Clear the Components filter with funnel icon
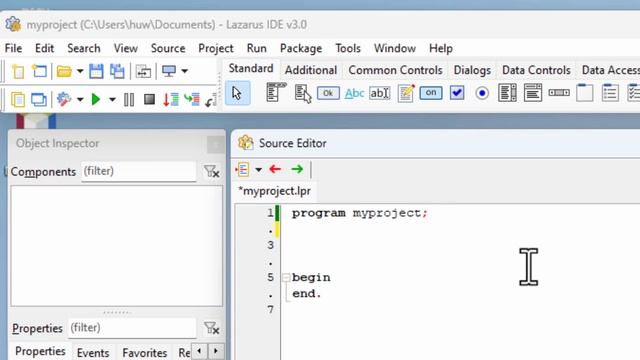This screenshot has height=360, width=640. 211,171
